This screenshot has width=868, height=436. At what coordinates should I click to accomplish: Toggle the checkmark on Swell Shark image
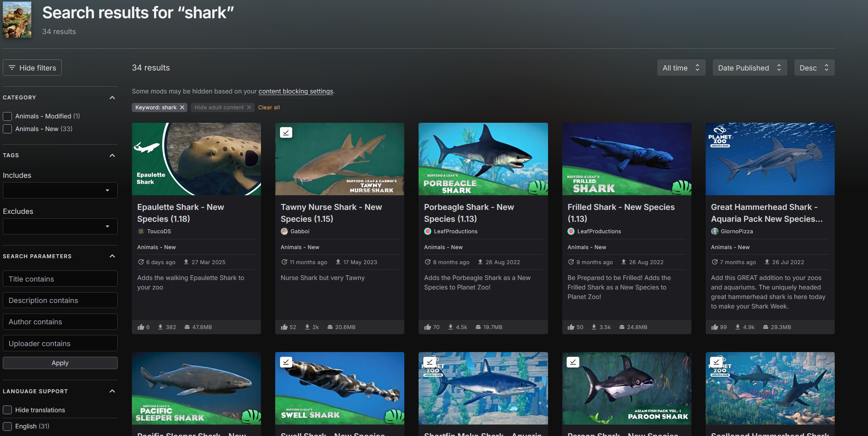pos(286,362)
